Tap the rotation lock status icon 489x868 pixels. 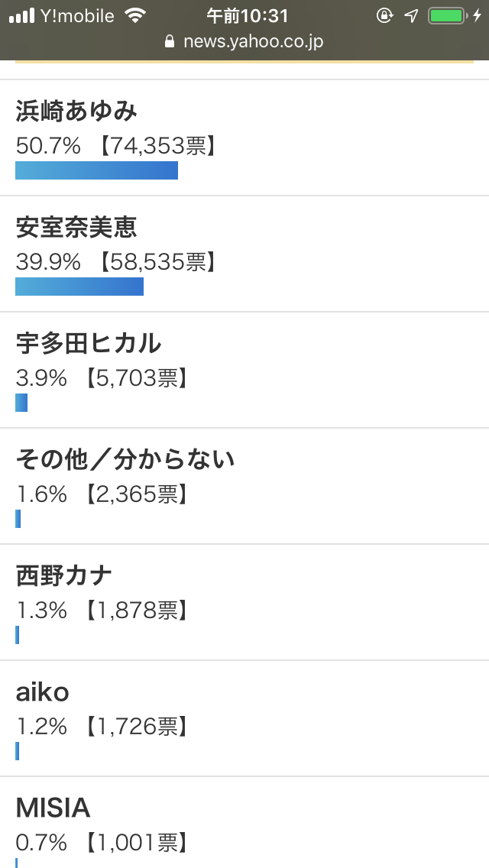pyautogui.click(x=384, y=15)
